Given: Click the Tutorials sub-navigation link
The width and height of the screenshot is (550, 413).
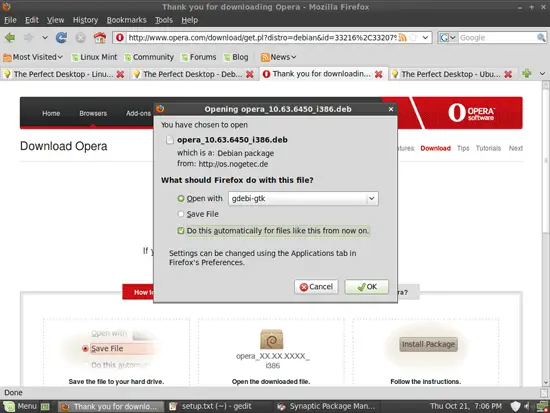Looking at the screenshot, I should click(x=488, y=148).
